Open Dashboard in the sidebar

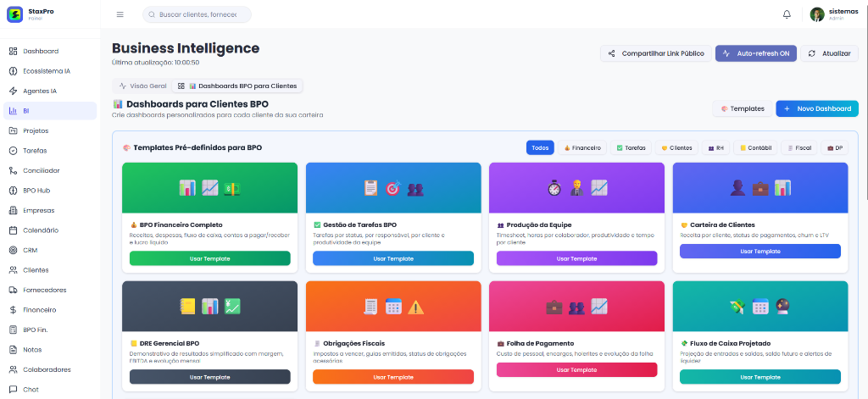[x=50, y=51]
